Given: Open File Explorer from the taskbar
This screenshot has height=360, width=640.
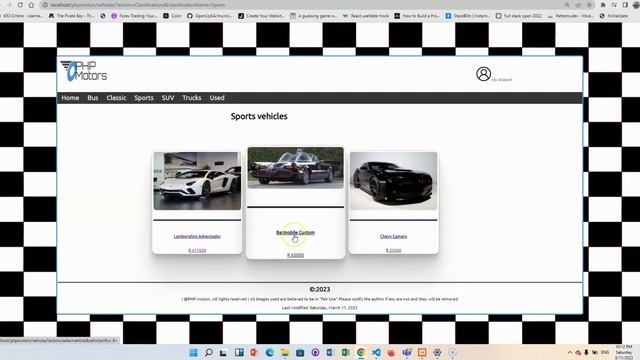Looking at the screenshot, I should (x=284, y=352).
